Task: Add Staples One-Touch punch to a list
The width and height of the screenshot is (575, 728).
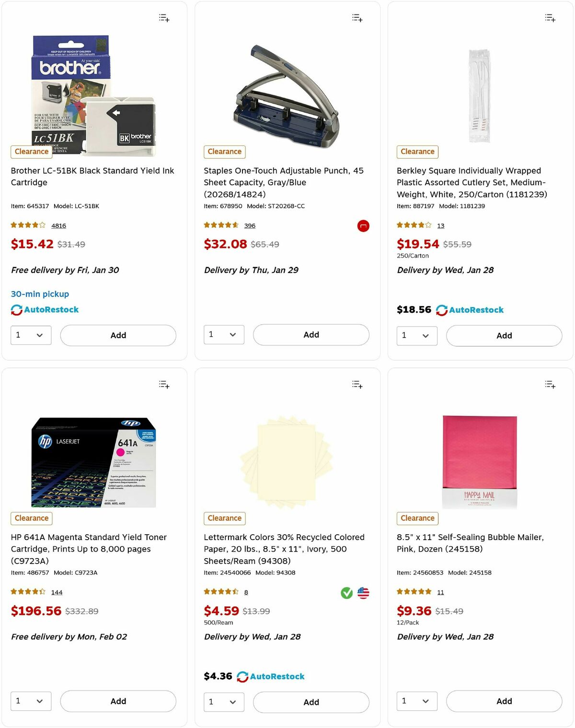Action: [356, 18]
